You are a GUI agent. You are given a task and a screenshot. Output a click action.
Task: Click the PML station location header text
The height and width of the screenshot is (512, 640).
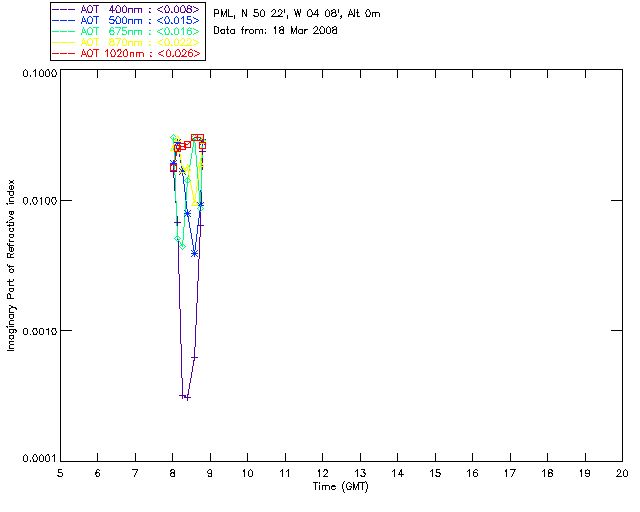point(297,14)
